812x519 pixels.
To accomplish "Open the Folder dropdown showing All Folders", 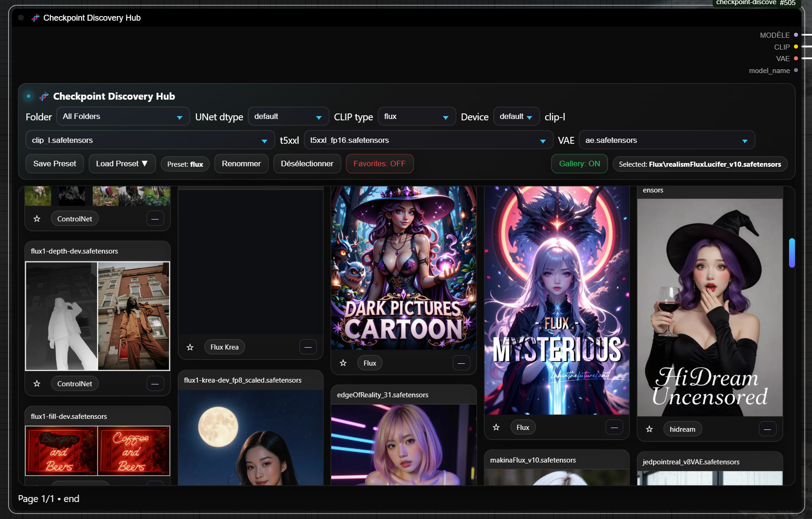I will click(x=123, y=117).
